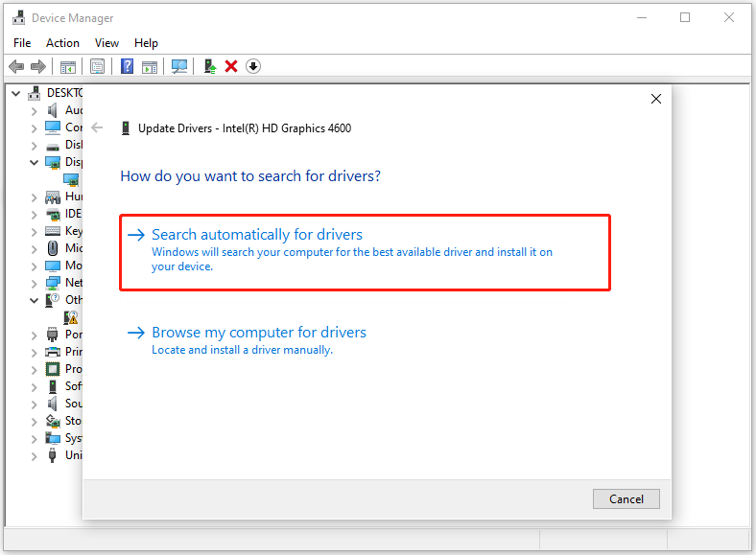756x555 pixels.
Task: Expand the Storage controllers node
Action: pyautogui.click(x=34, y=422)
